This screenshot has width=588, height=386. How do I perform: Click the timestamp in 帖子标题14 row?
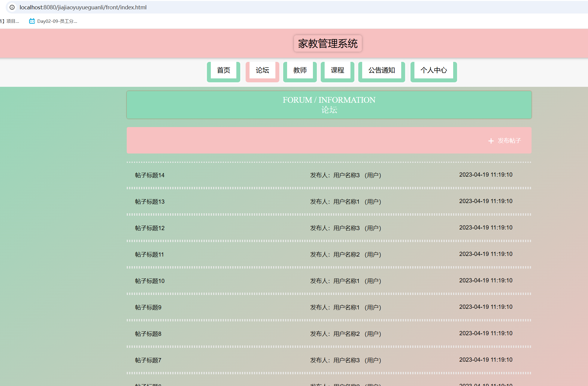[x=486, y=175]
